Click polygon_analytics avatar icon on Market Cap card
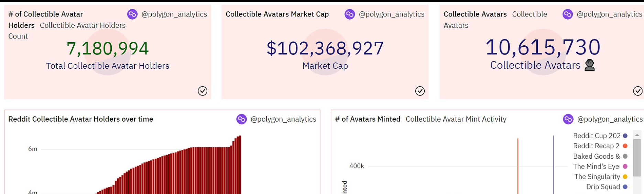644x194 pixels. pyautogui.click(x=350, y=14)
